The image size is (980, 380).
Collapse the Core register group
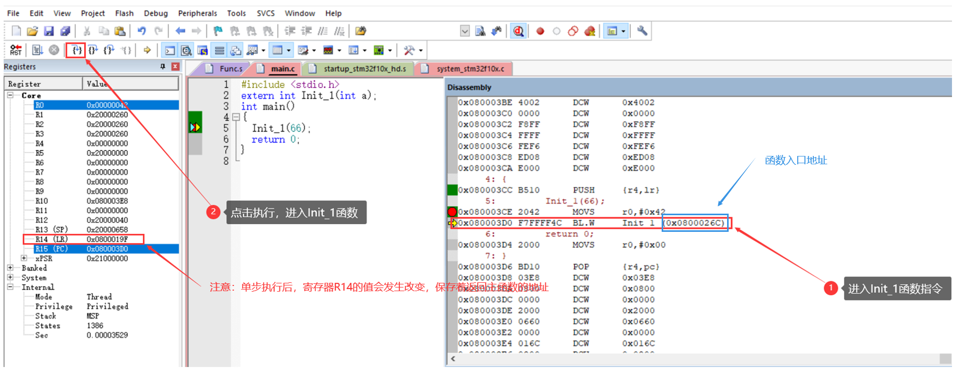pos(10,96)
